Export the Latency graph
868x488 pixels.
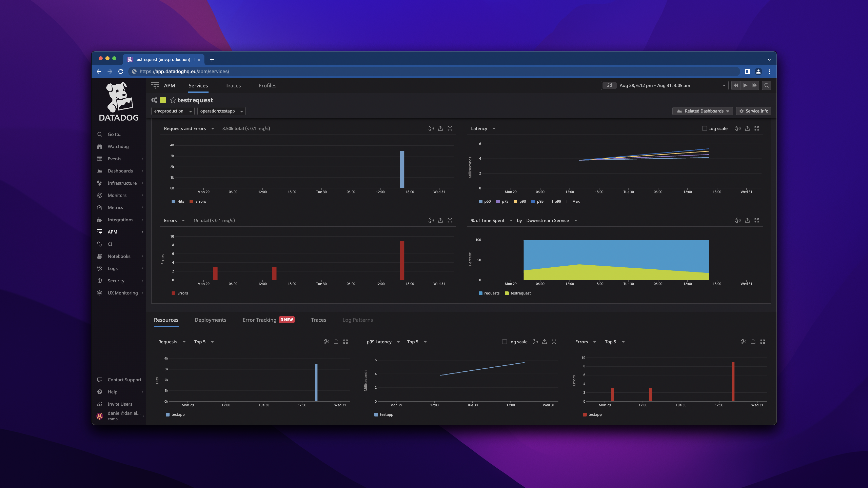pyautogui.click(x=747, y=129)
